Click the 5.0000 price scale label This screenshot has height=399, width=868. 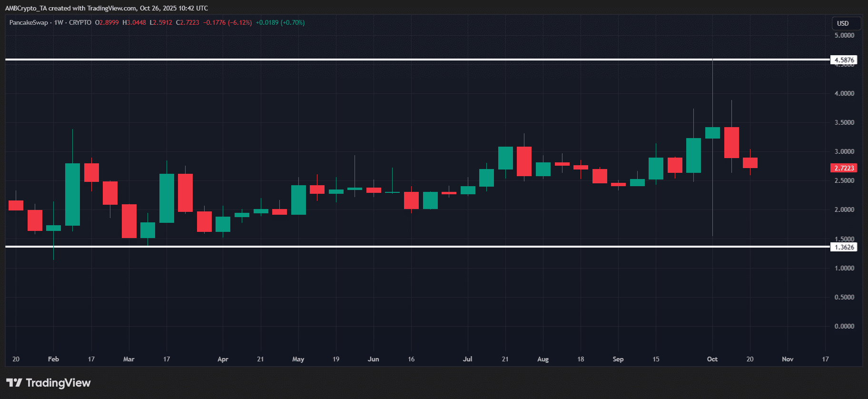pos(844,35)
